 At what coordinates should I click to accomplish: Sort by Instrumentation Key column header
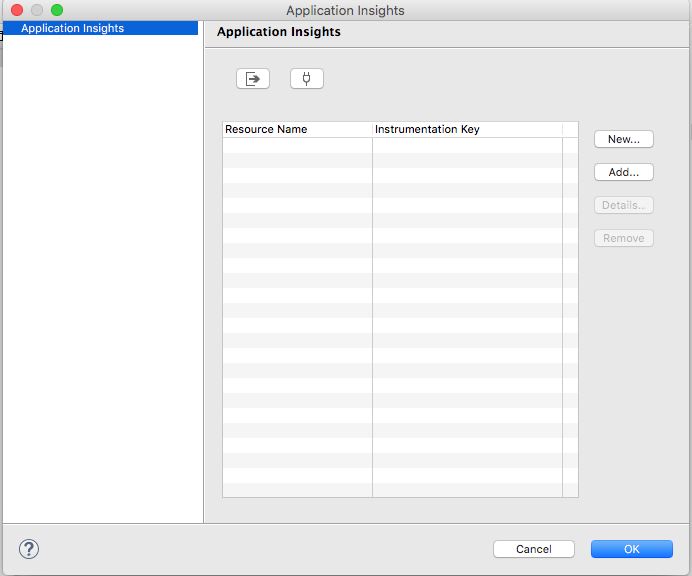coord(467,129)
